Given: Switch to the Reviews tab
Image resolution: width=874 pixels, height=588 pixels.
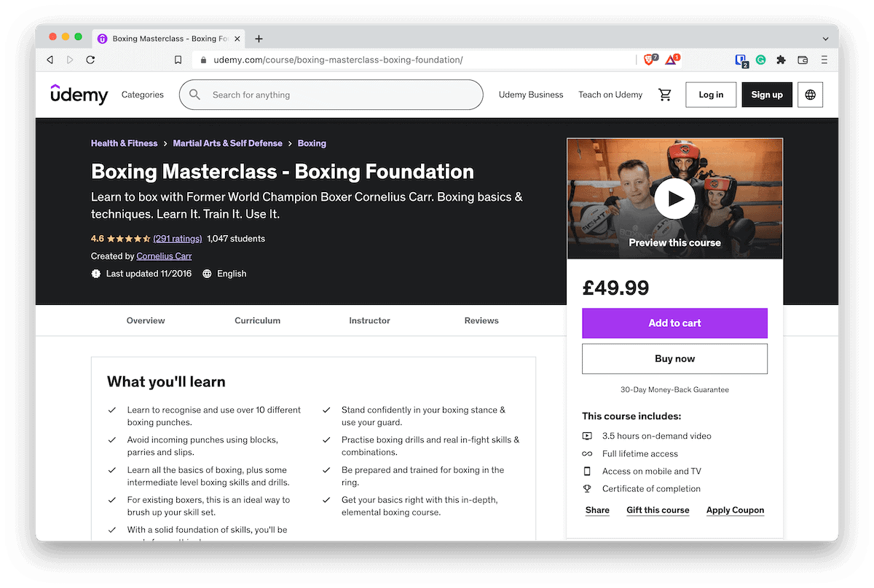Looking at the screenshot, I should [481, 320].
